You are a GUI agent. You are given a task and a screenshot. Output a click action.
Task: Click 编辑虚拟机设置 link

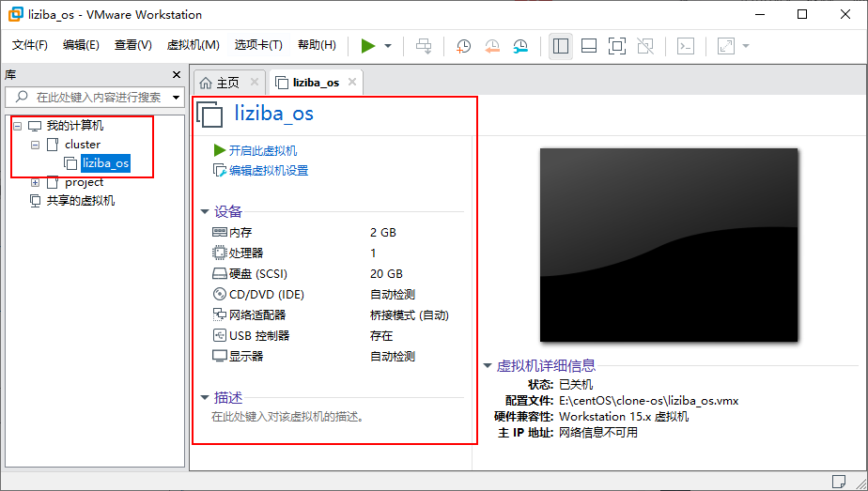(x=269, y=171)
